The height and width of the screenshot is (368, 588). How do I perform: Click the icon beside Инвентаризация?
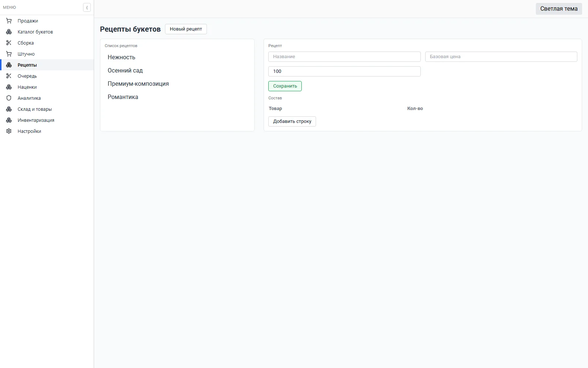coord(9,120)
